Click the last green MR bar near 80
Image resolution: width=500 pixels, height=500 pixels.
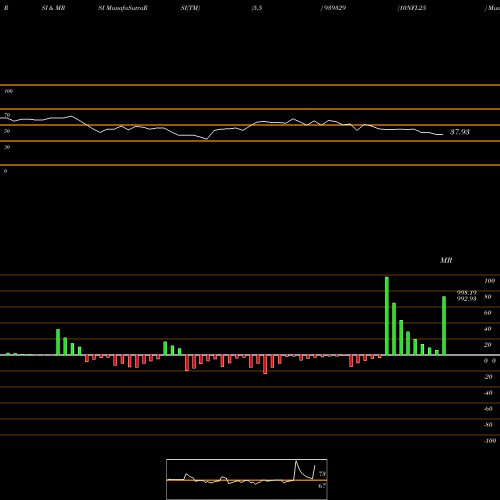[444, 325]
